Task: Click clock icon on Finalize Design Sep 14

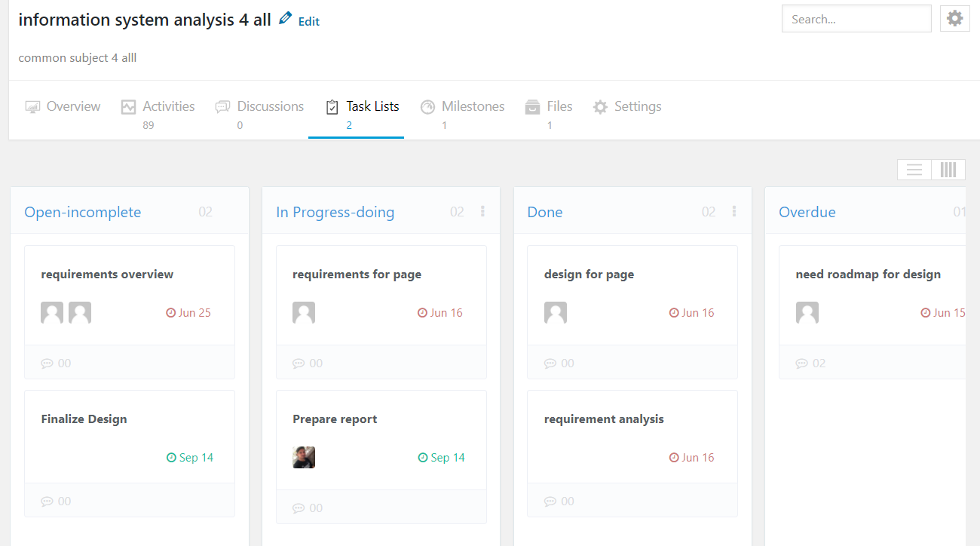Action: coord(171,458)
